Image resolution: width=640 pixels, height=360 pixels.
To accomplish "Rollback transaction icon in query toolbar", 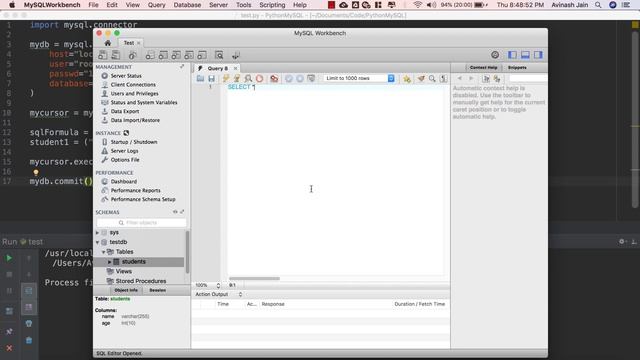I will 300,78.
